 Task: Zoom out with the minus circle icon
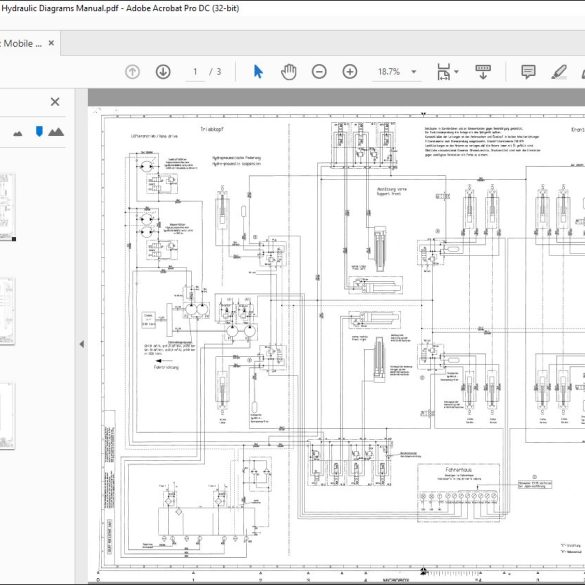point(319,72)
